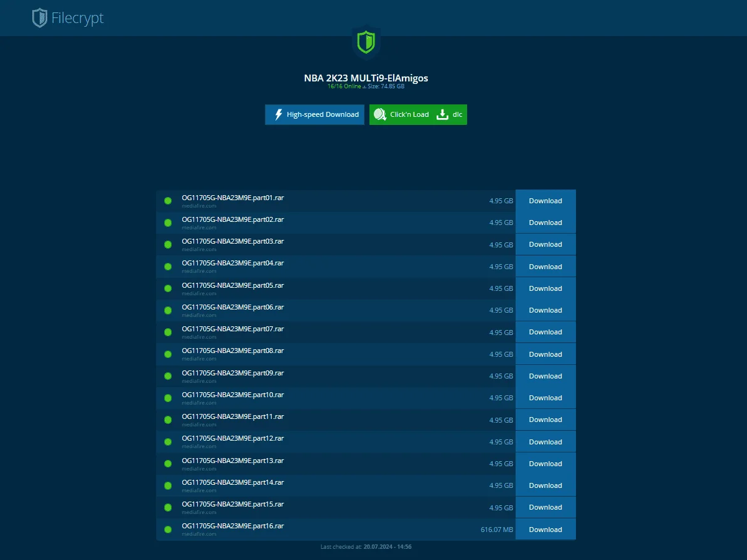Open Click'n Load option
The width and height of the screenshot is (747, 560).
pos(401,114)
